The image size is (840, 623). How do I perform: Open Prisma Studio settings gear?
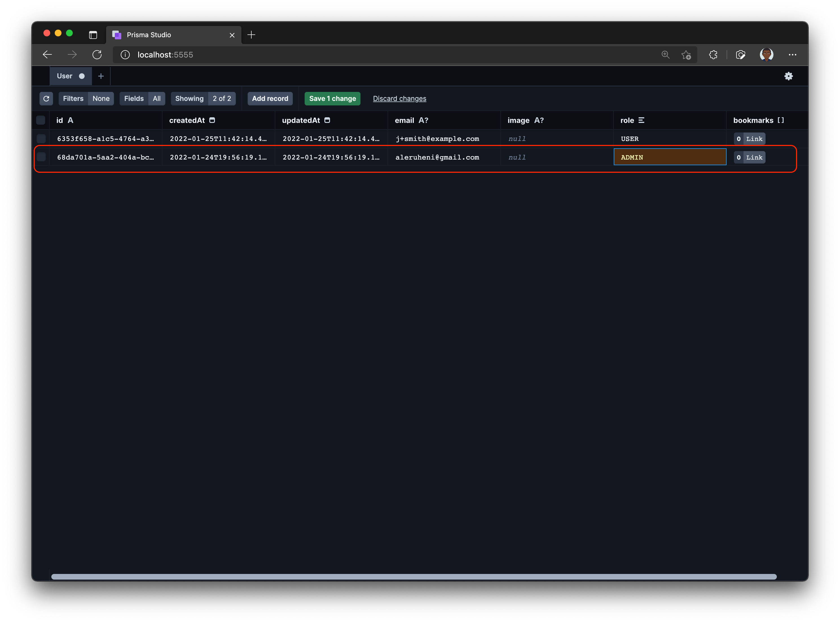pyautogui.click(x=788, y=75)
